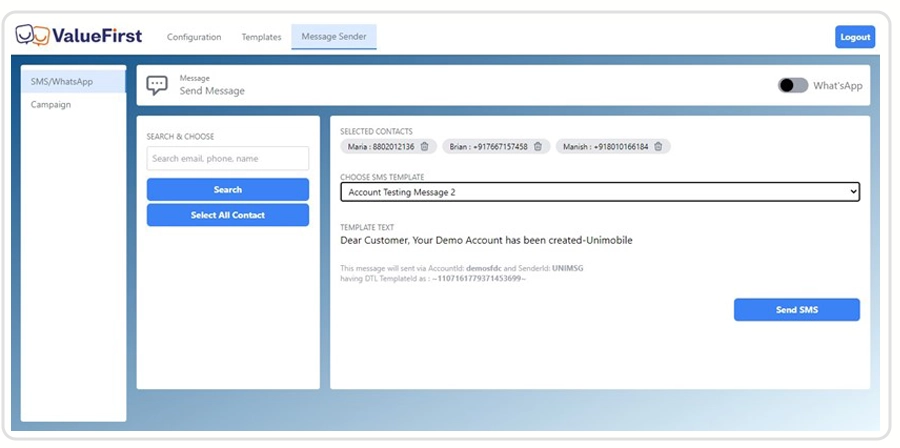Viewport: 900px width, 448px height.
Task: Click the TEMPLATE TEXT label
Action: point(367,227)
